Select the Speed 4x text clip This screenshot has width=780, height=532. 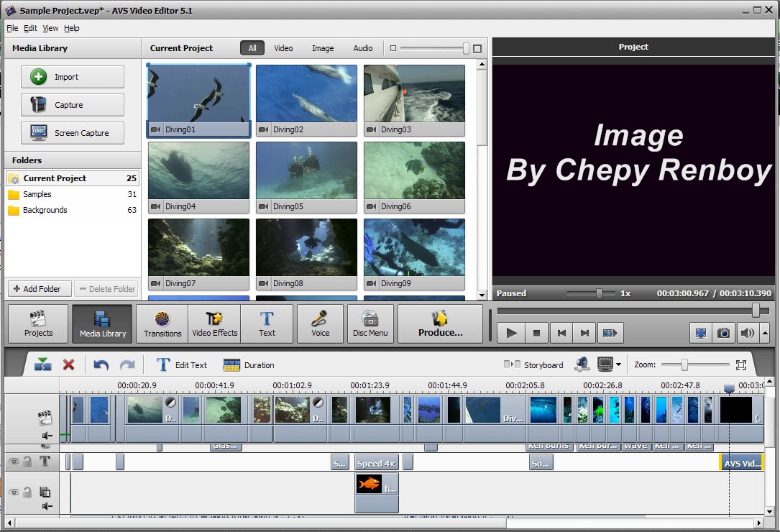point(376,464)
